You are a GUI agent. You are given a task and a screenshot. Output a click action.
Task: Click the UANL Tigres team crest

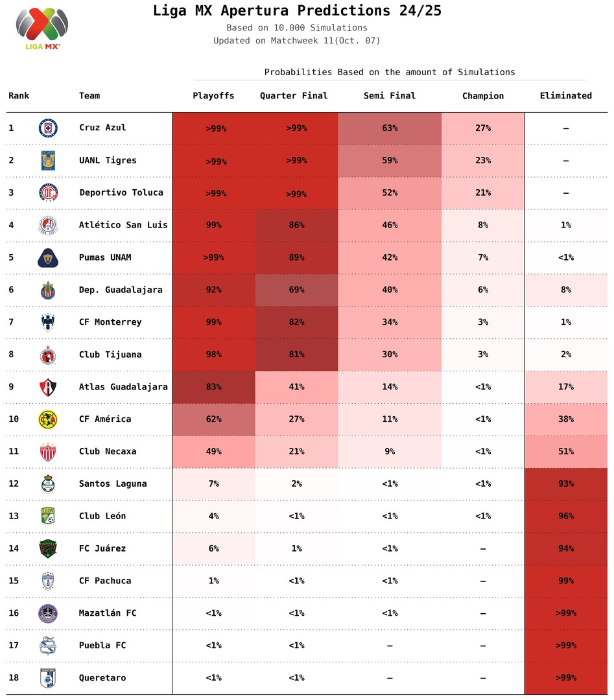pos(48,160)
